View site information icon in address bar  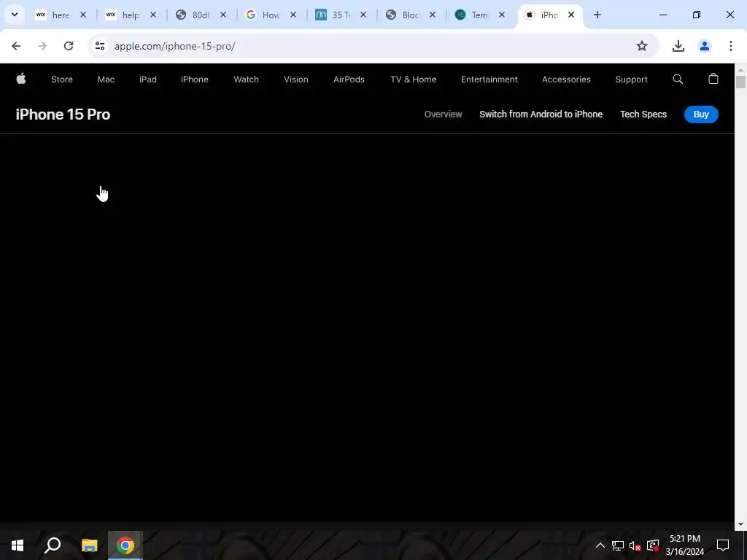[99, 46]
